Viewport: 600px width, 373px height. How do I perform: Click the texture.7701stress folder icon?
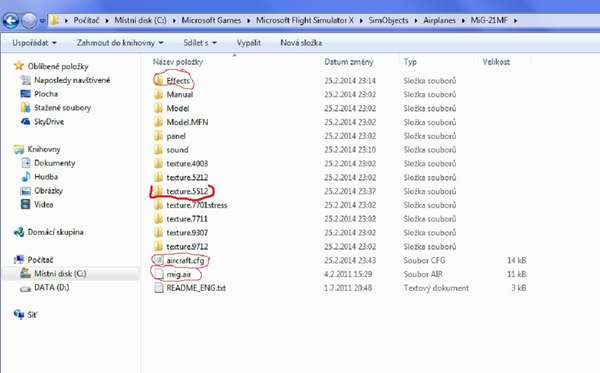[158, 205]
